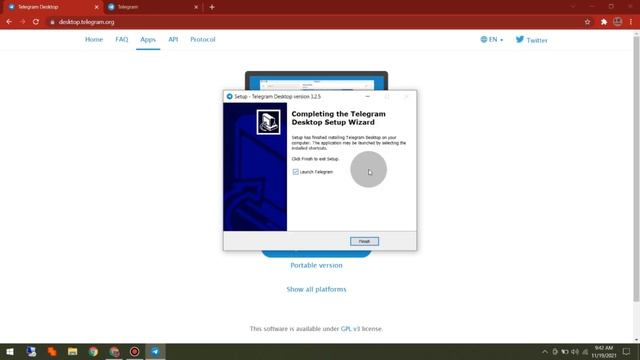640x360 pixels.
Task: Open a new browser tab
Action: point(212,7)
